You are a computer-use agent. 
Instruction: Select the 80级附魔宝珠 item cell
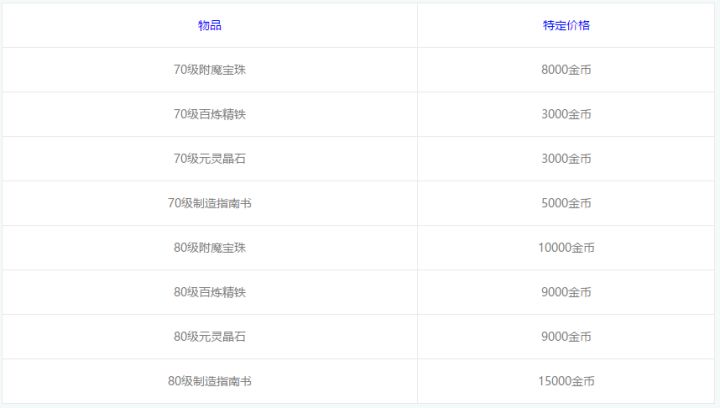(x=210, y=248)
